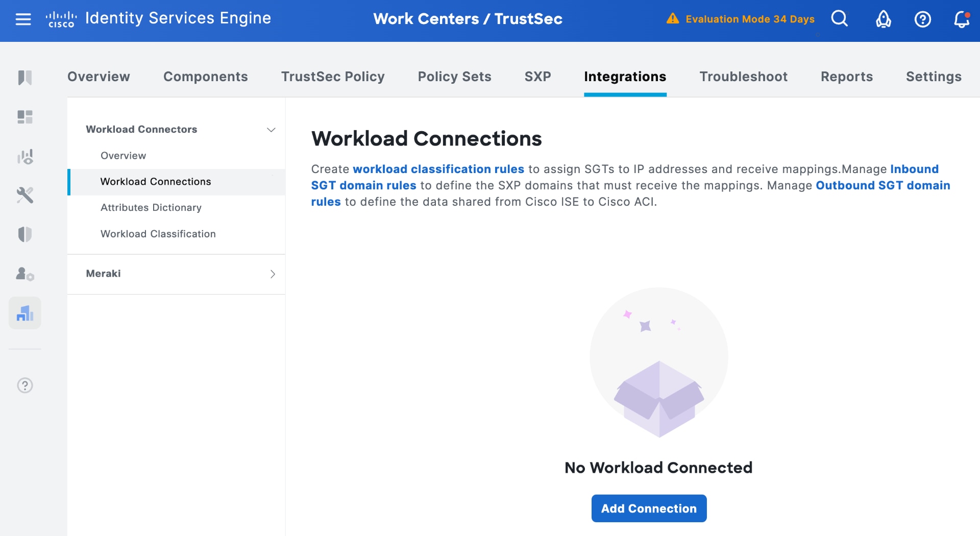Select the Context Visibility sidebar icon
Viewport: 980px width, 536px height.
pos(24,156)
